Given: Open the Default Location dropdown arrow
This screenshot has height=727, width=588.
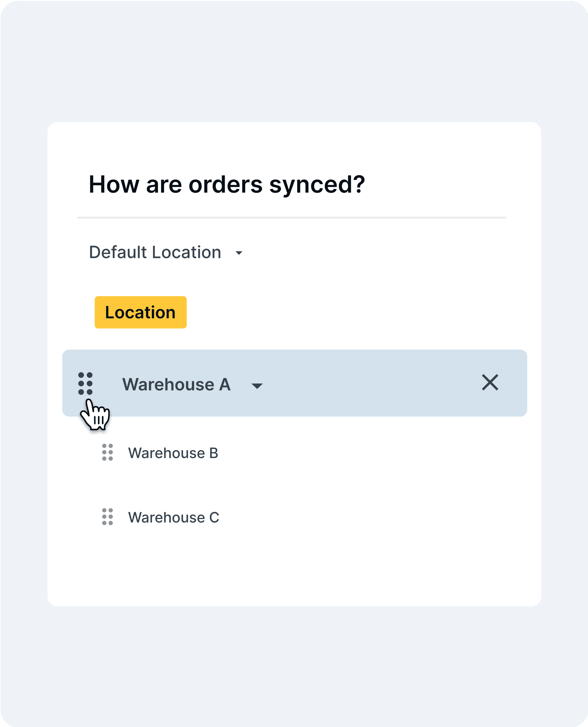Looking at the screenshot, I should [x=239, y=253].
